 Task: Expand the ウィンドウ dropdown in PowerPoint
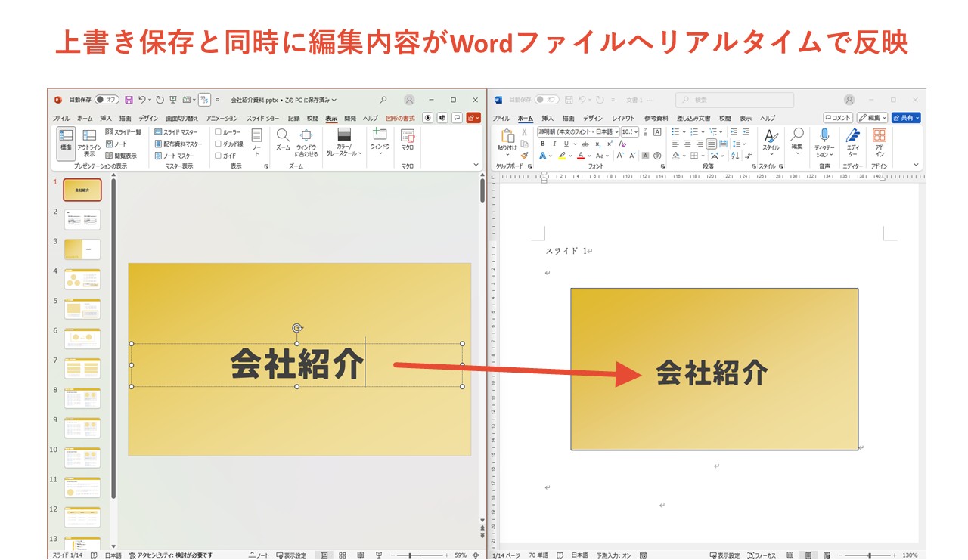coord(380,143)
